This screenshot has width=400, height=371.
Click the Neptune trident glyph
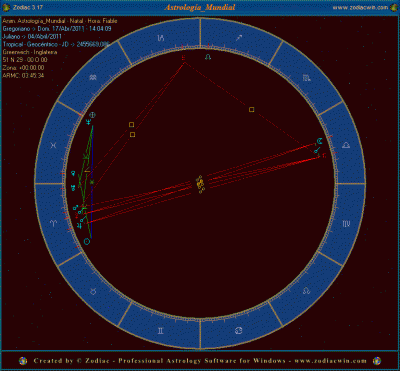pyautogui.click(x=88, y=122)
